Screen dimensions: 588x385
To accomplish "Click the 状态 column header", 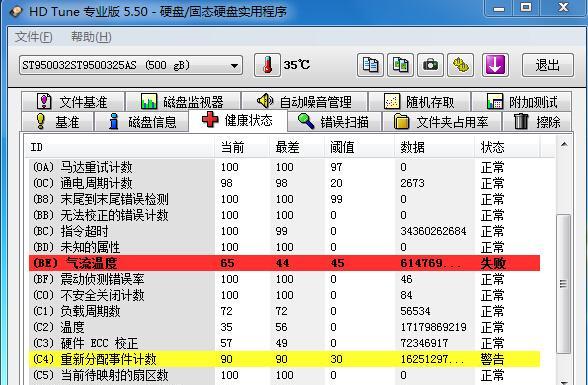I will coord(507,147).
